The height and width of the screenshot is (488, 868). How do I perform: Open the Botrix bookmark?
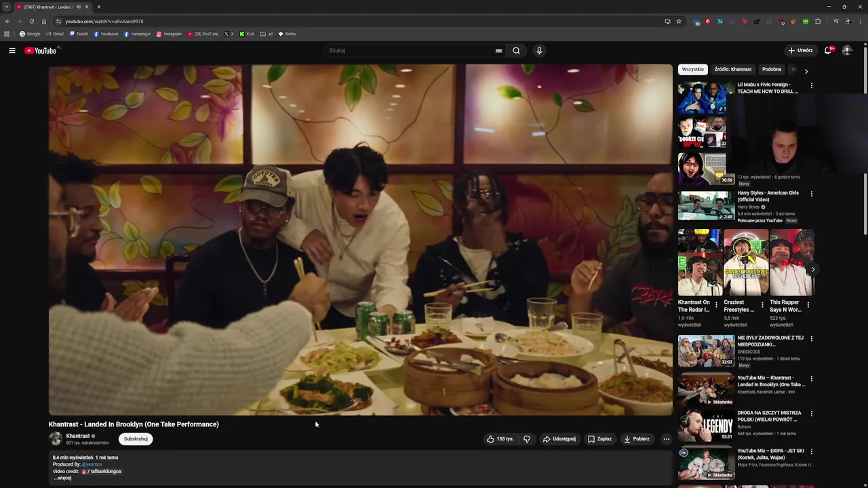[x=288, y=34]
